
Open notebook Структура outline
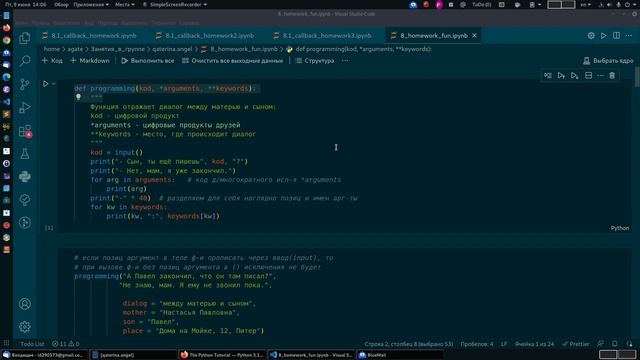tap(315, 60)
